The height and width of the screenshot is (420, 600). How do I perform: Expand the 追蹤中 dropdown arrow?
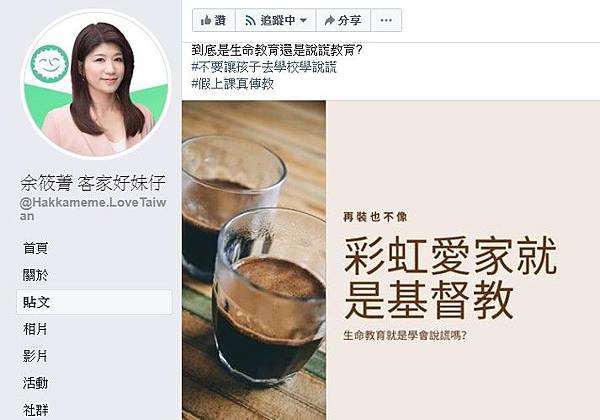(303, 20)
